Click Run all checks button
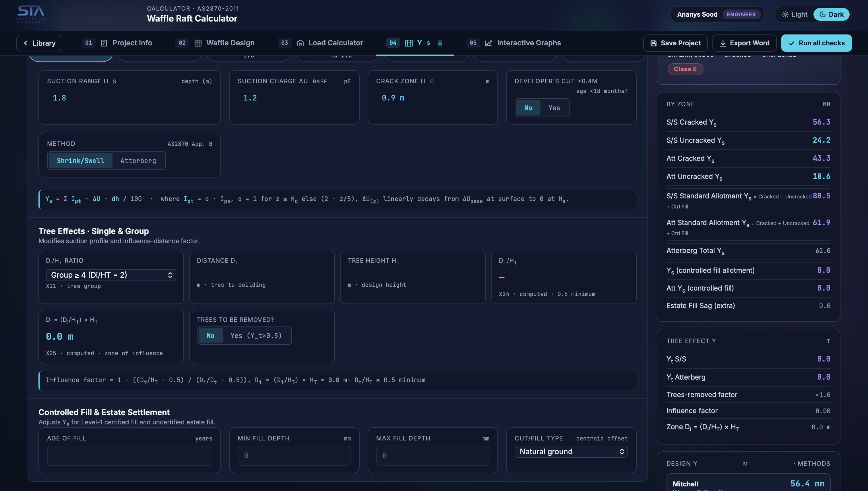The image size is (868, 491). pyautogui.click(x=816, y=43)
